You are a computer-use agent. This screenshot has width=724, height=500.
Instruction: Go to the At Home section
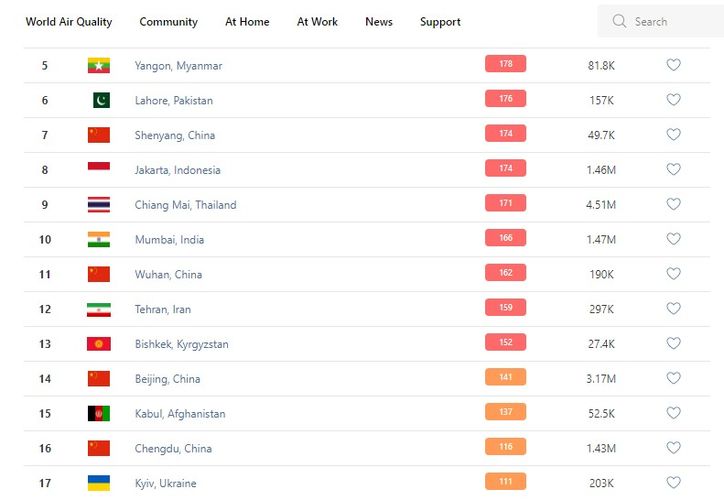pyautogui.click(x=247, y=22)
